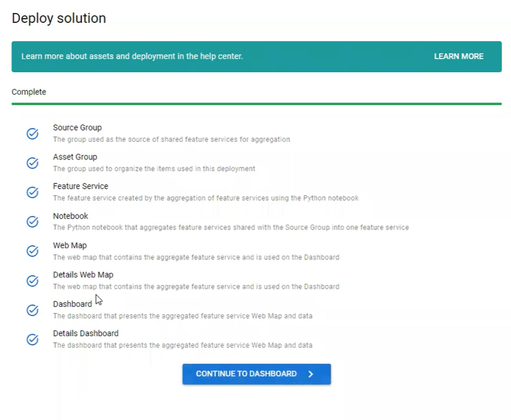Image resolution: width=511 pixels, height=420 pixels.
Task: Click the help center banner text
Action: pyautogui.click(x=132, y=57)
